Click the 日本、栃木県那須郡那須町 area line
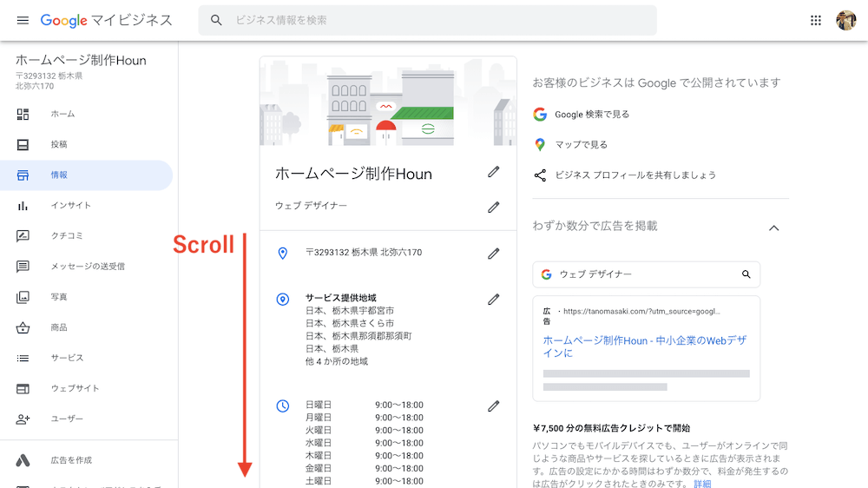The image size is (868, 488). (358, 336)
